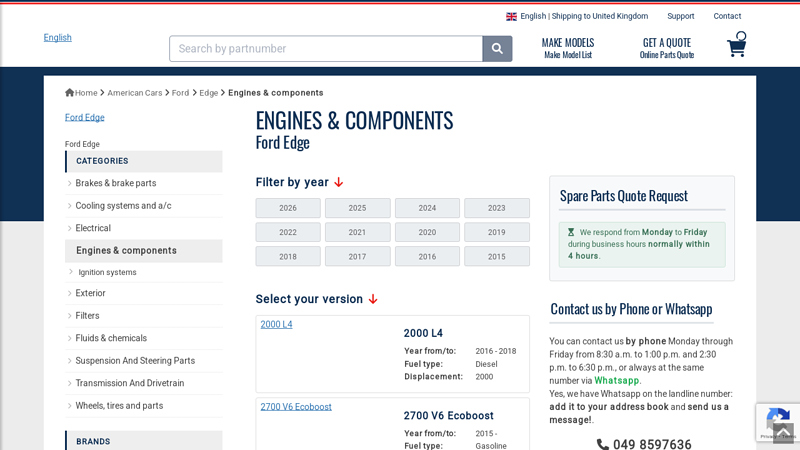800x450 pixels.
Task: Filter by year 2020
Action: 427,232
